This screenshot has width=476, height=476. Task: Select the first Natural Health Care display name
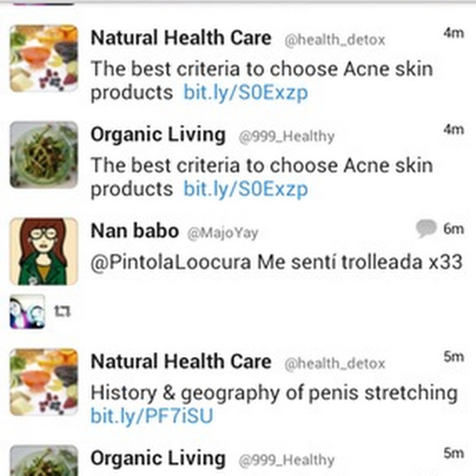click(x=180, y=39)
